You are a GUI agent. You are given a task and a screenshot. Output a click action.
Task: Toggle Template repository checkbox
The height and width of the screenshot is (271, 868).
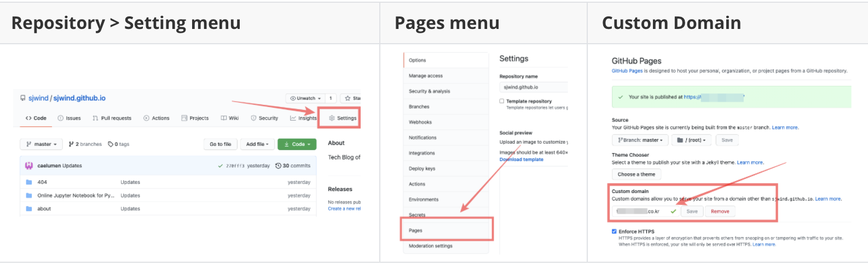[x=502, y=101]
